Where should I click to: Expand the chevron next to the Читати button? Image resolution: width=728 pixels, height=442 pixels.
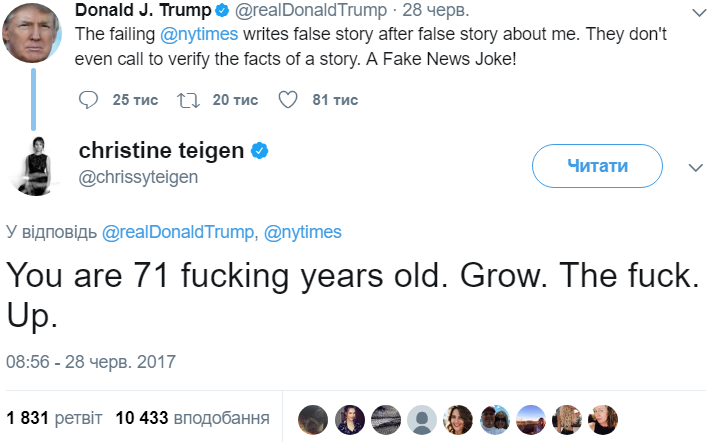click(x=697, y=167)
